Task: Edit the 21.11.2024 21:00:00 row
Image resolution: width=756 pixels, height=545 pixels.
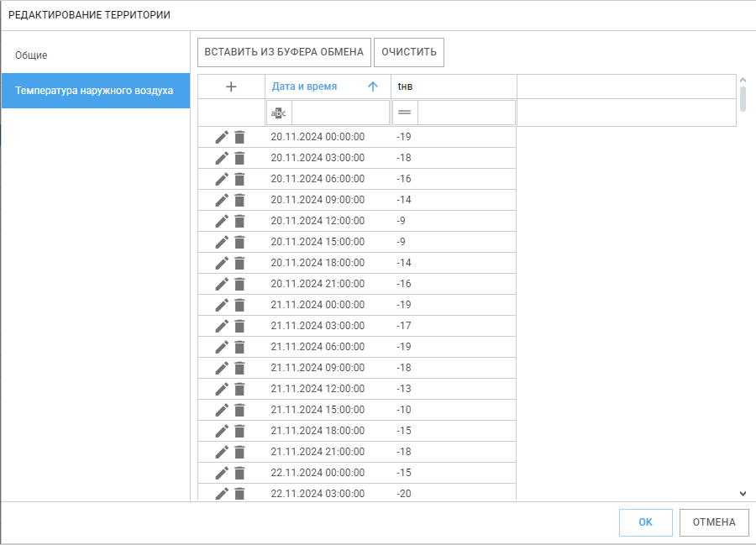Action: (222, 452)
